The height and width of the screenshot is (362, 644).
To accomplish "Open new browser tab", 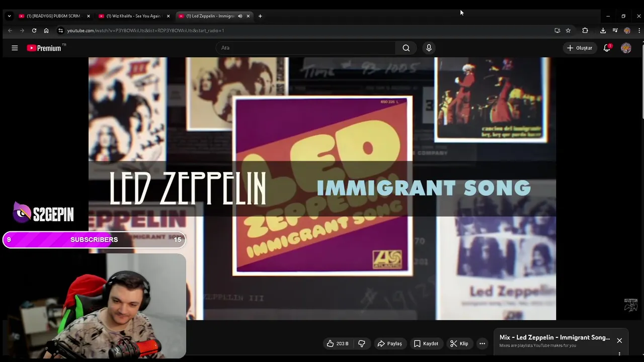I will (x=260, y=16).
